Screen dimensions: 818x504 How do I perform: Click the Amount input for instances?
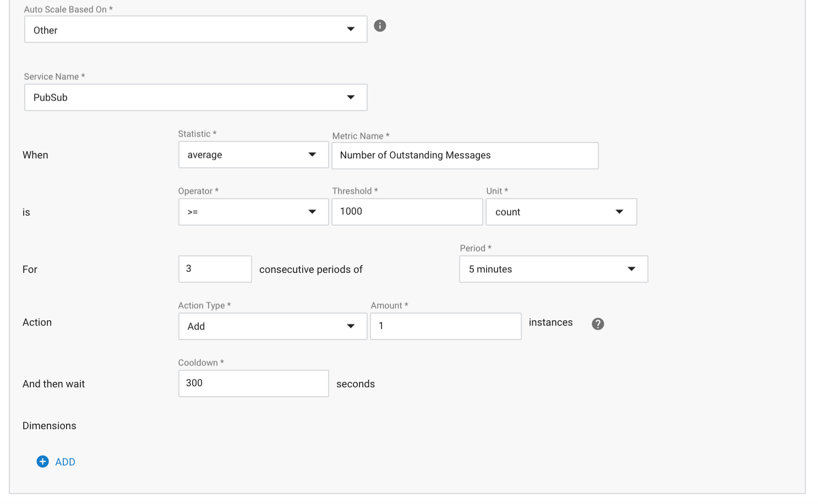445,326
